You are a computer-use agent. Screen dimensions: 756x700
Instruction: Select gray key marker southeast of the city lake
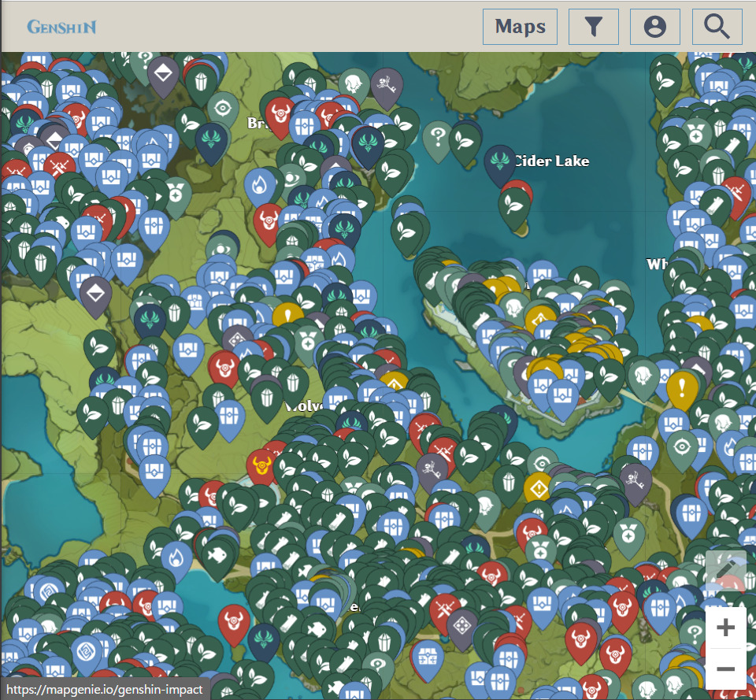(x=636, y=483)
